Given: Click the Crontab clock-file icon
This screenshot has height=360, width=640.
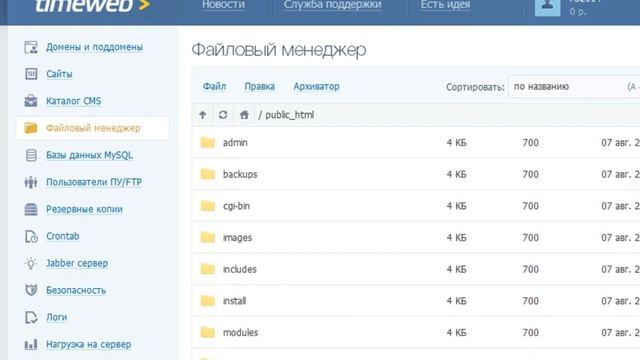Looking at the screenshot, I should pyautogui.click(x=31, y=236).
